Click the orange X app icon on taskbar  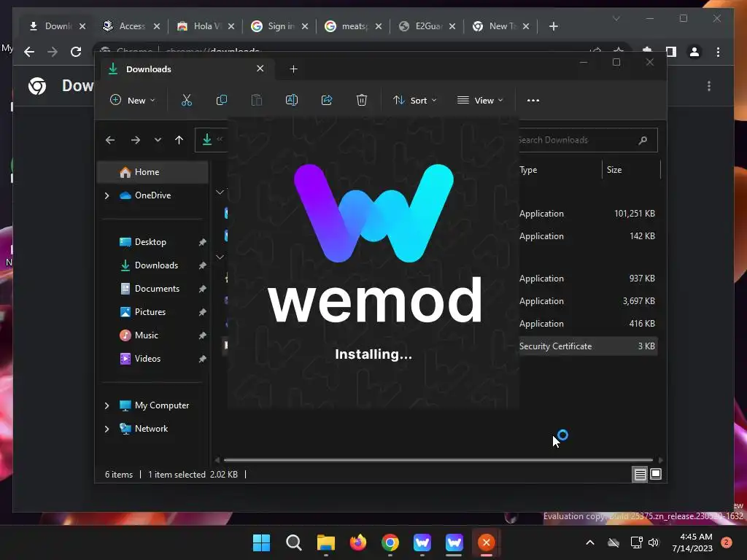(487, 542)
